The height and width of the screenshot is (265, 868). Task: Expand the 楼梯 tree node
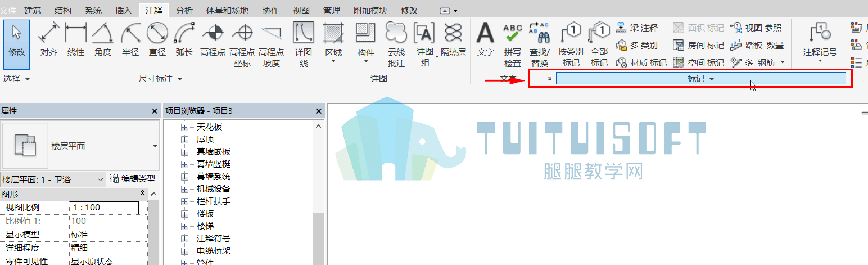click(x=184, y=226)
